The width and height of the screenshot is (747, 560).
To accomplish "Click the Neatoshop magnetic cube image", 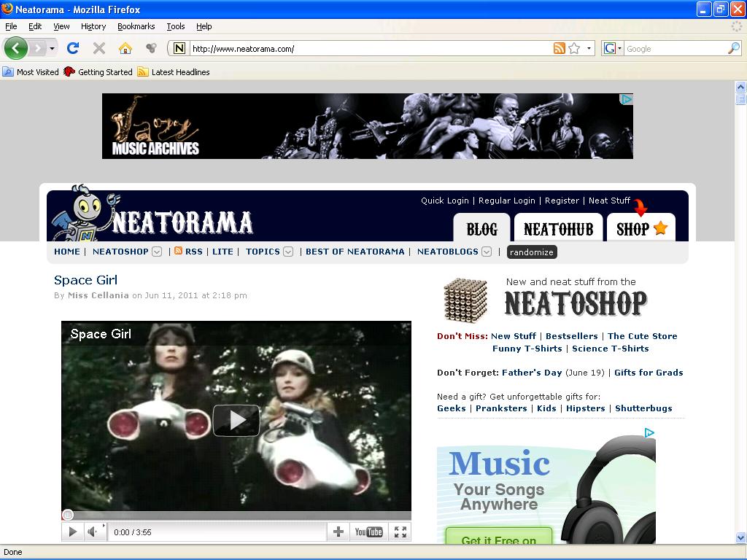I will (x=465, y=300).
